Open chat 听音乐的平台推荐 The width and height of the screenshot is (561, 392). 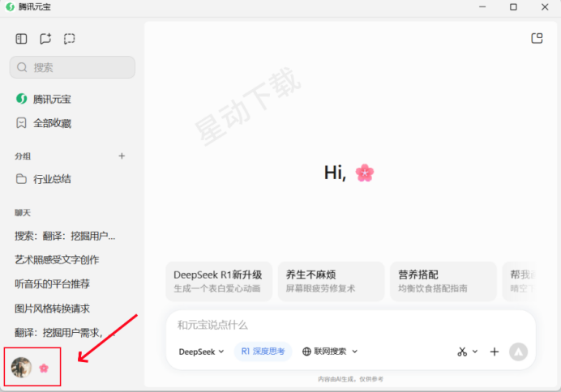pyautogui.click(x=52, y=284)
